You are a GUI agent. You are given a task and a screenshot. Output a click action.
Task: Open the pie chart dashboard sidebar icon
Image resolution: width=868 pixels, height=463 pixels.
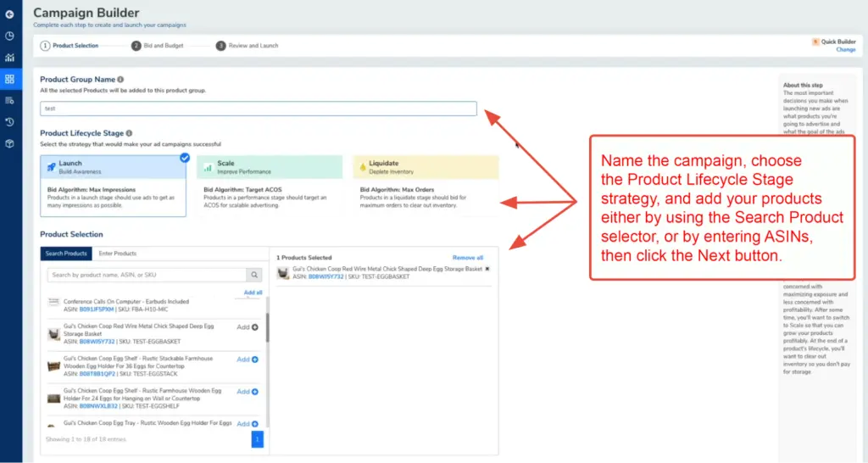tap(9, 36)
